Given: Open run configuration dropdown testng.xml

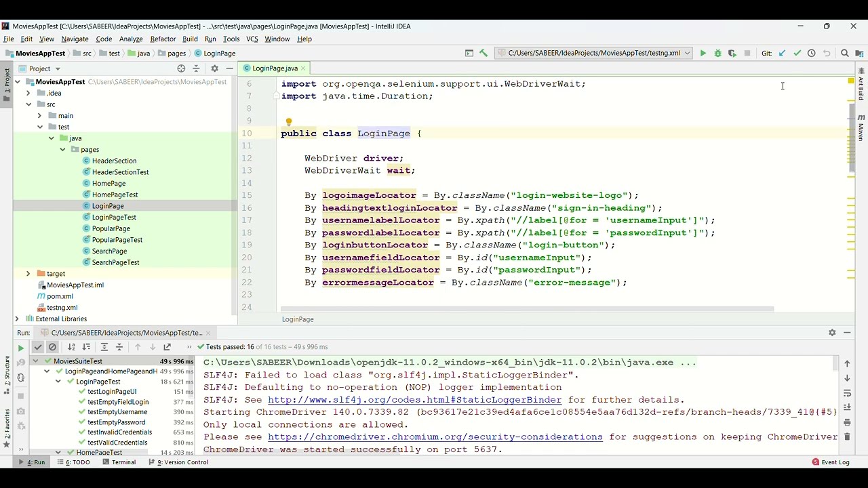Looking at the screenshot, I should click(593, 53).
